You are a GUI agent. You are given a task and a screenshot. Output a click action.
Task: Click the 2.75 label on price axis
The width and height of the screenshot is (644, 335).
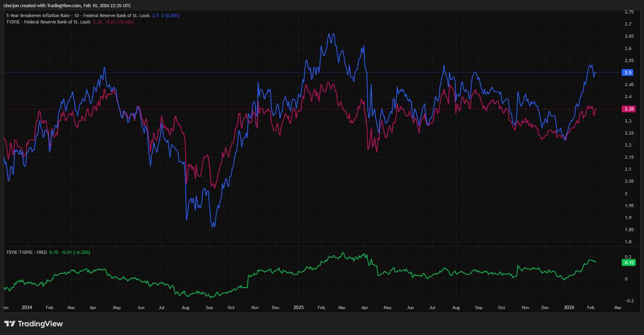(x=629, y=12)
